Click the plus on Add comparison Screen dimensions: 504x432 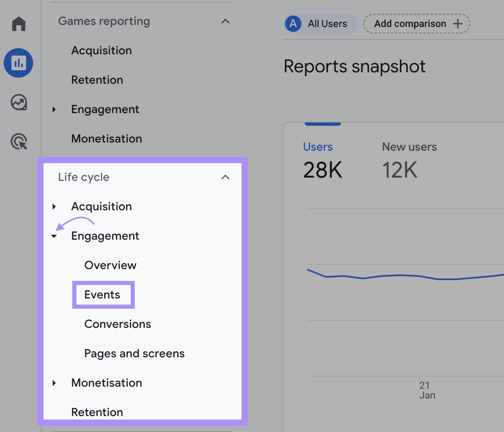click(457, 24)
